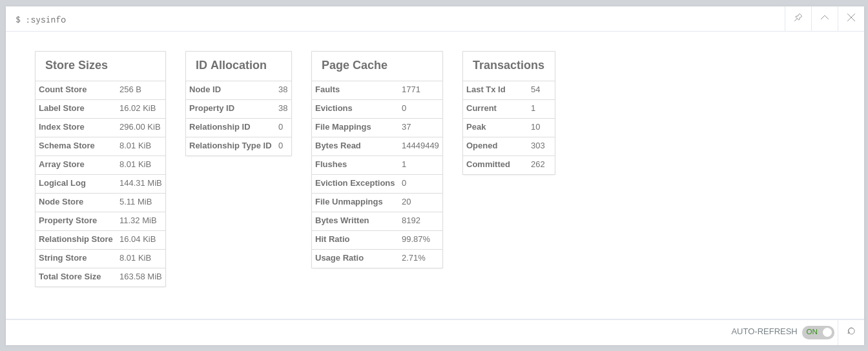Turn off the AUTO-REFRESH switch

tap(818, 332)
